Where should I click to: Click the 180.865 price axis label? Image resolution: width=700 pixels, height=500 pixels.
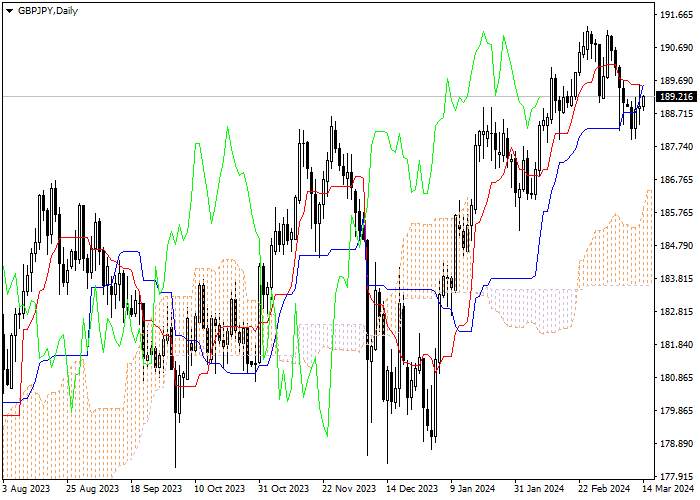[x=676, y=378]
